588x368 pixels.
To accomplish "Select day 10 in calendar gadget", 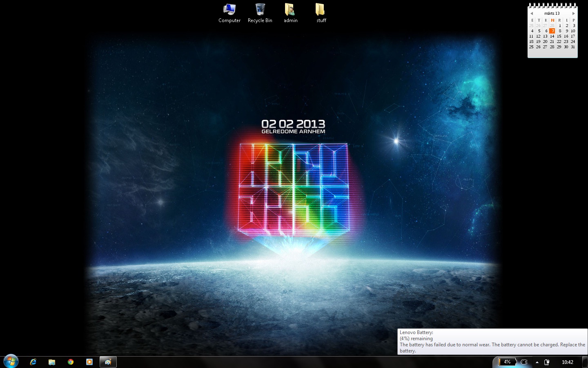I will [573, 31].
